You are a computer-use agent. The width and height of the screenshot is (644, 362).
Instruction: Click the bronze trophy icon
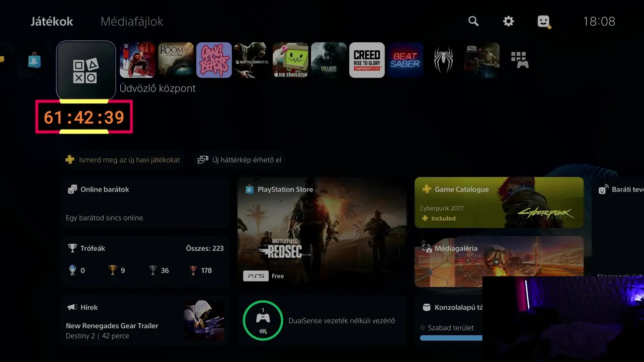click(x=193, y=270)
